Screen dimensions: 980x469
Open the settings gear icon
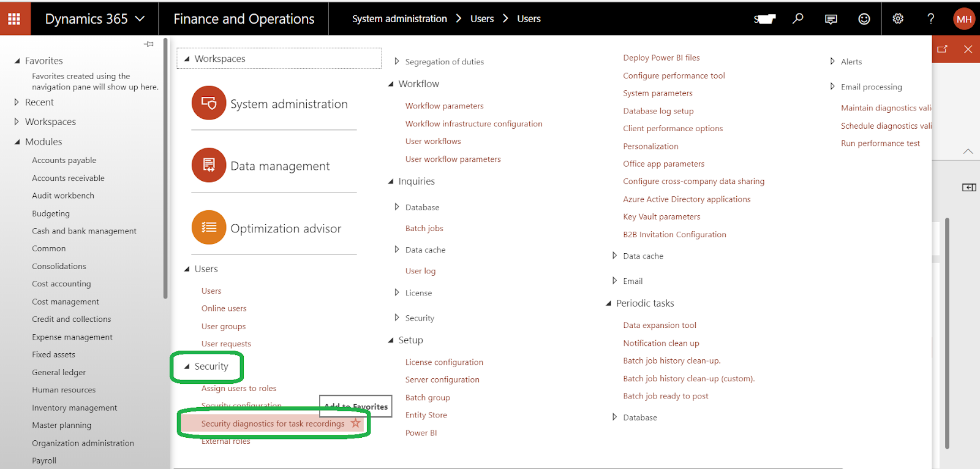point(898,18)
